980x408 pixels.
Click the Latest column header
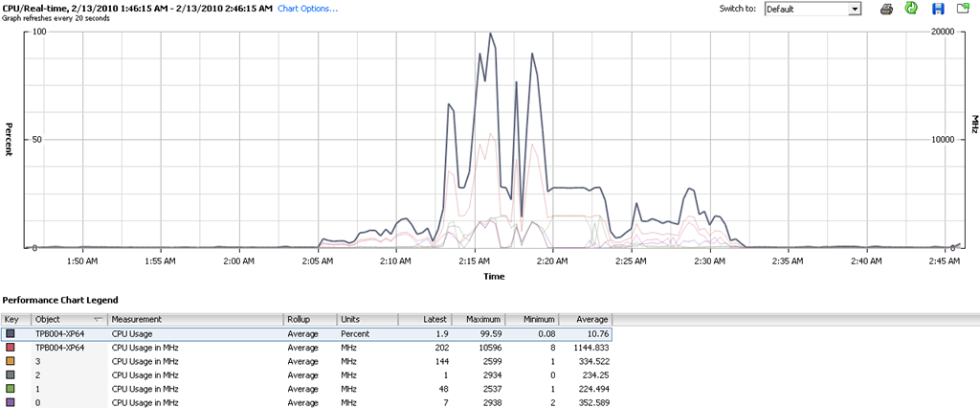422,319
